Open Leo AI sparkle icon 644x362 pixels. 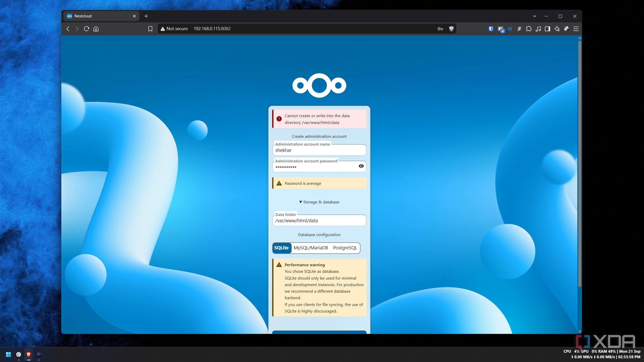pyautogui.click(x=557, y=29)
